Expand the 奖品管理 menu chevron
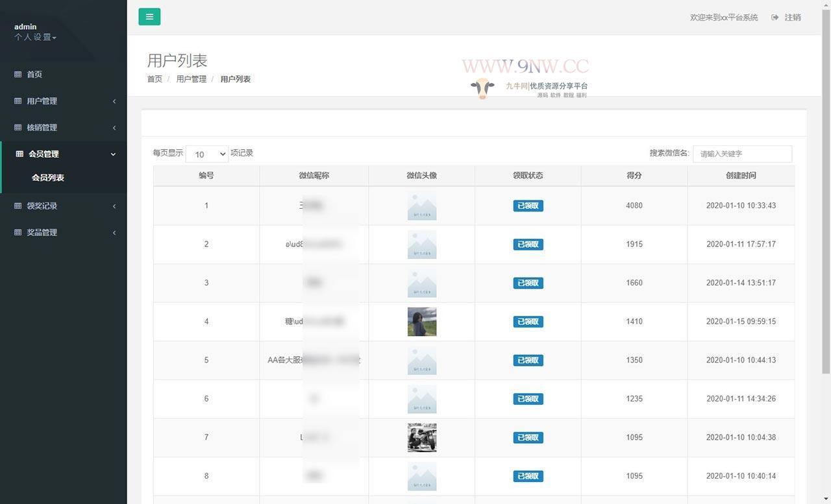The height and width of the screenshot is (504, 831). (114, 233)
